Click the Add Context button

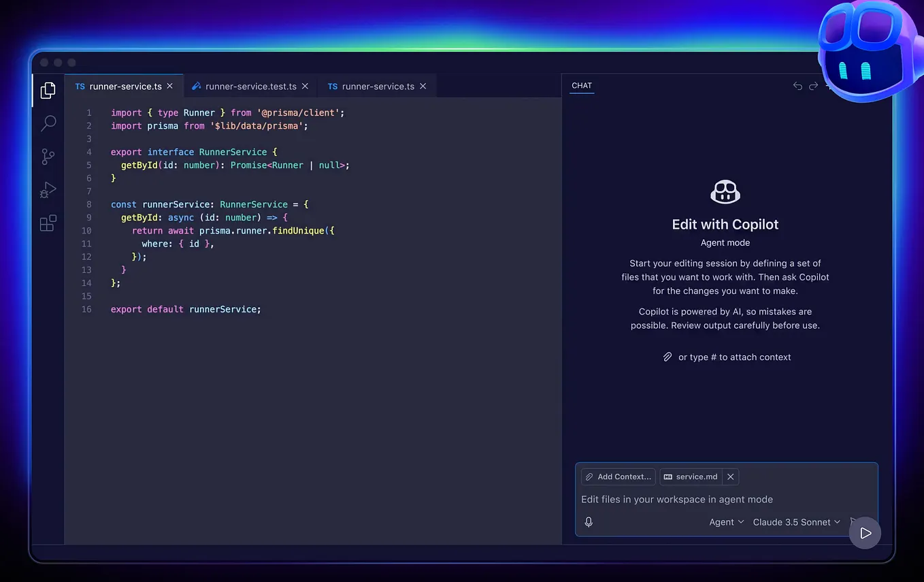[617, 476]
